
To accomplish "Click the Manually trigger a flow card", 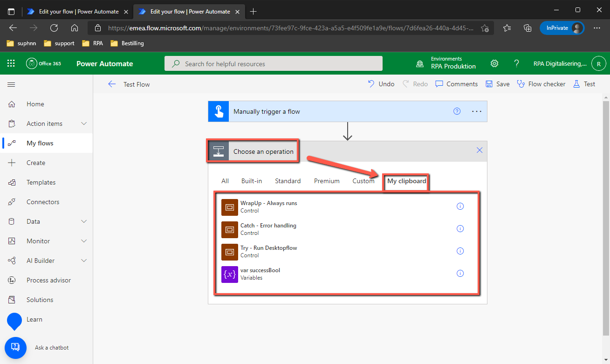I will tap(347, 111).
